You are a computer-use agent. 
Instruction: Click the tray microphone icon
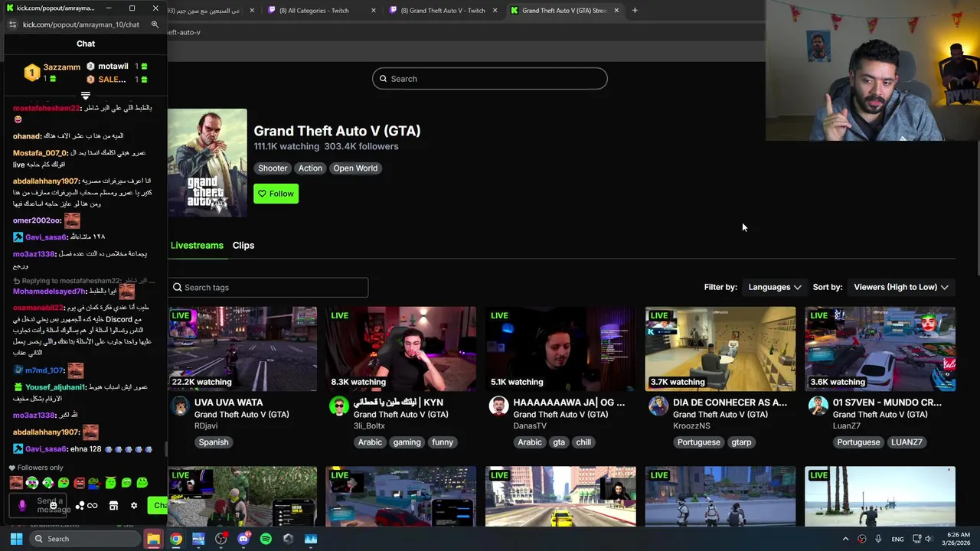tap(878, 539)
